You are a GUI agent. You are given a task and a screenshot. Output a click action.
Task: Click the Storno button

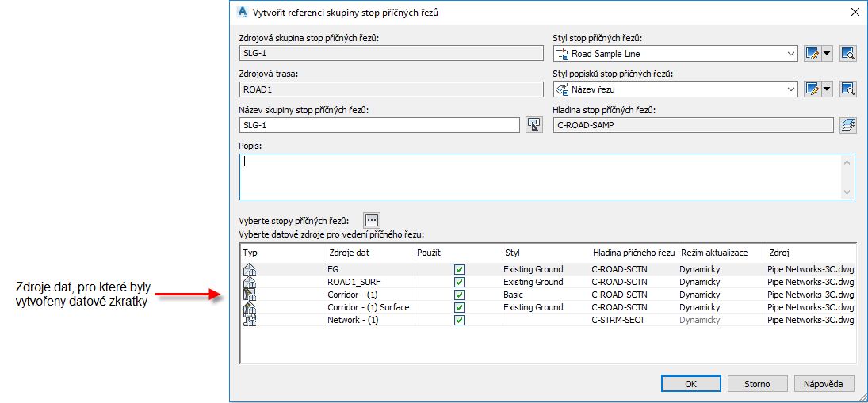[757, 384]
